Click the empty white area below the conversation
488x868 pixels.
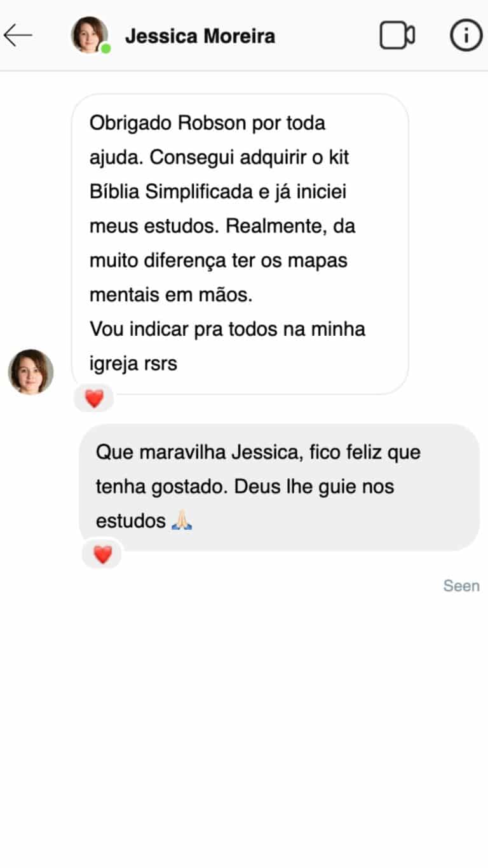click(x=244, y=731)
